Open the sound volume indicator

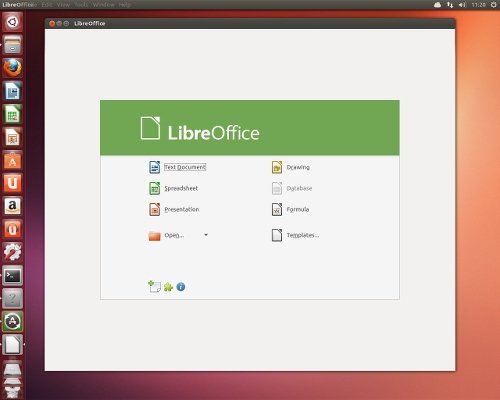coord(462,5)
